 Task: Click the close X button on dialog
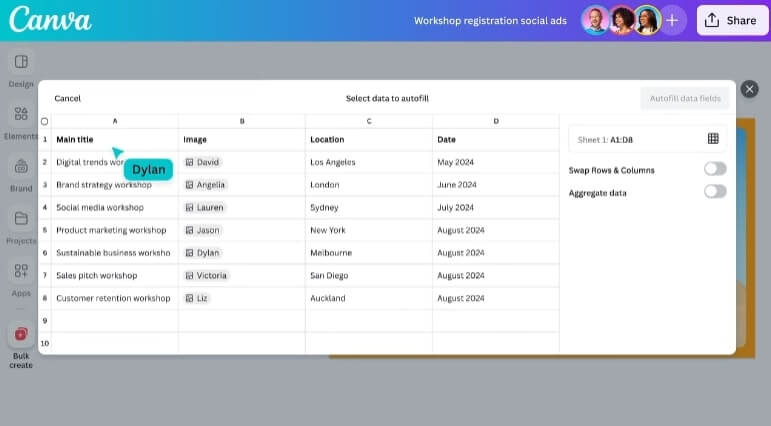[749, 91]
